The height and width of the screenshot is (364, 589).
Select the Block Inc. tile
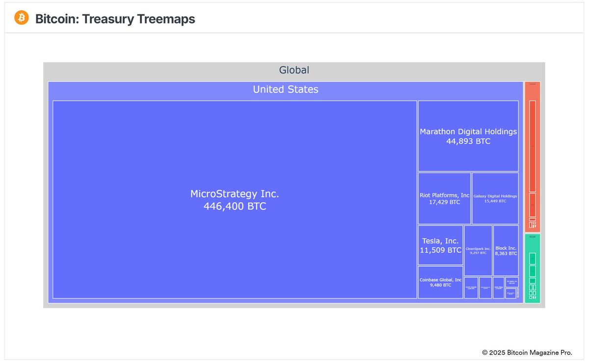[x=506, y=251]
